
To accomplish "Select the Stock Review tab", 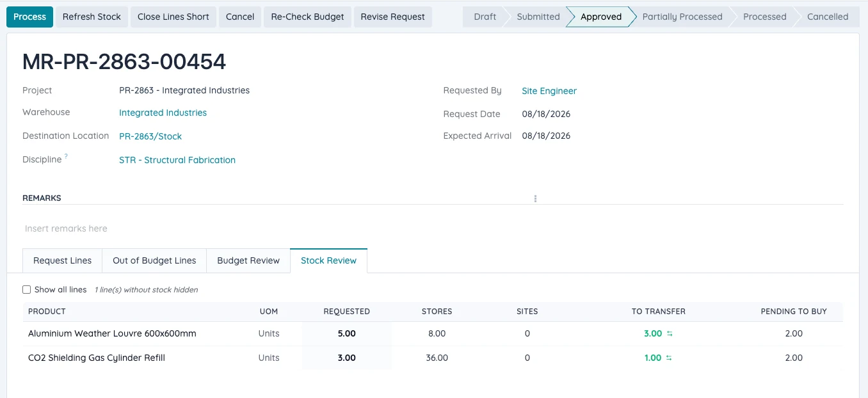I will coord(328,260).
